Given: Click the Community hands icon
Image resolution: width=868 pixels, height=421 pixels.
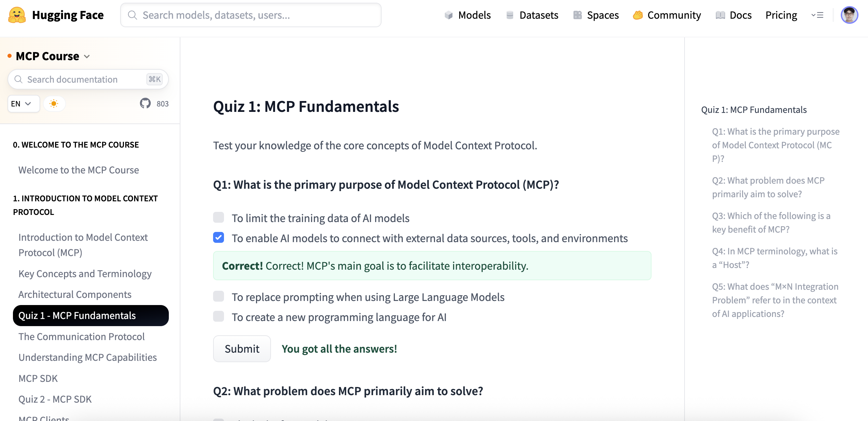Looking at the screenshot, I should (x=639, y=15).
